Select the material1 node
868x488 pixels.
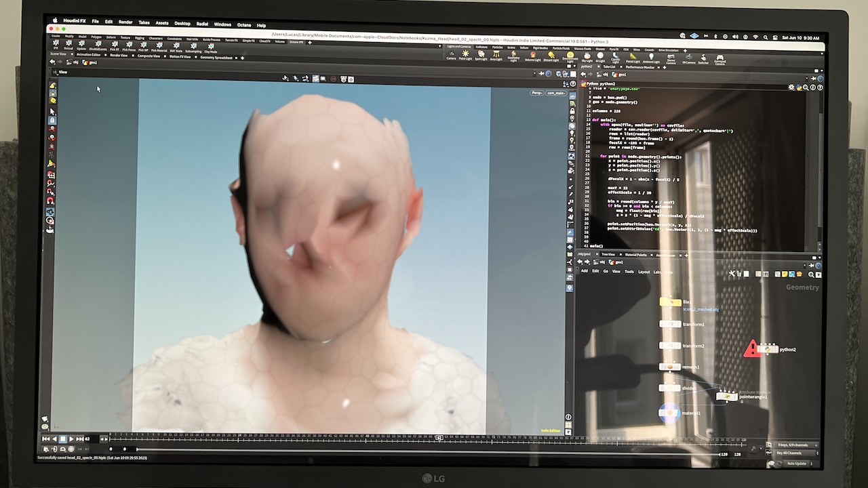(670, 413)
